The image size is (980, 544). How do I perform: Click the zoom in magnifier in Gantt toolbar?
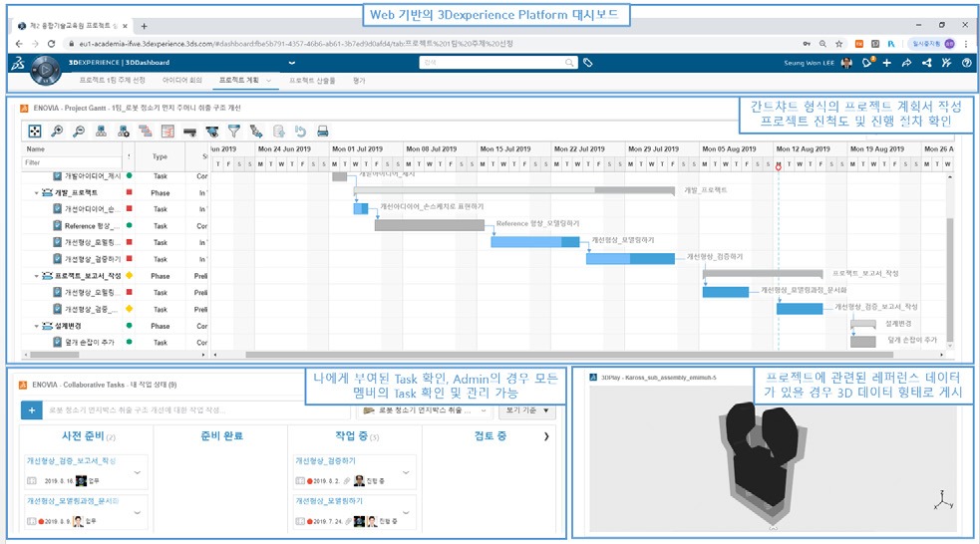point(57,131)
